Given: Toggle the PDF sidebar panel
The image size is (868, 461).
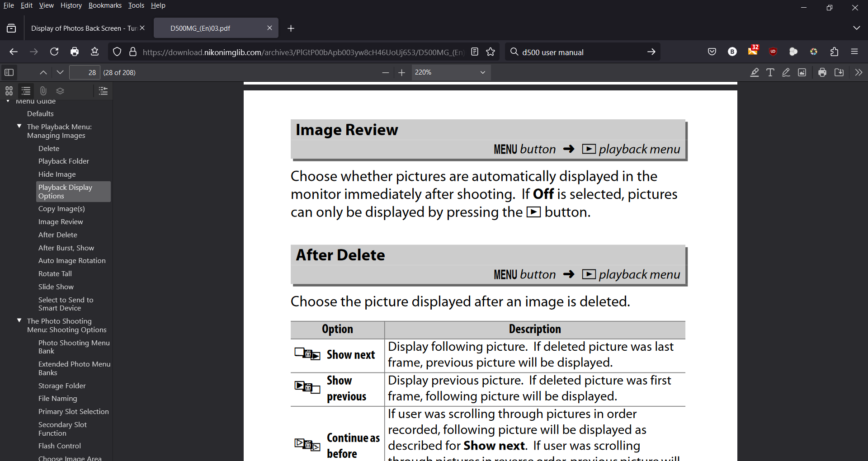Looking at the screenshot, I should (x=9, y=72).
